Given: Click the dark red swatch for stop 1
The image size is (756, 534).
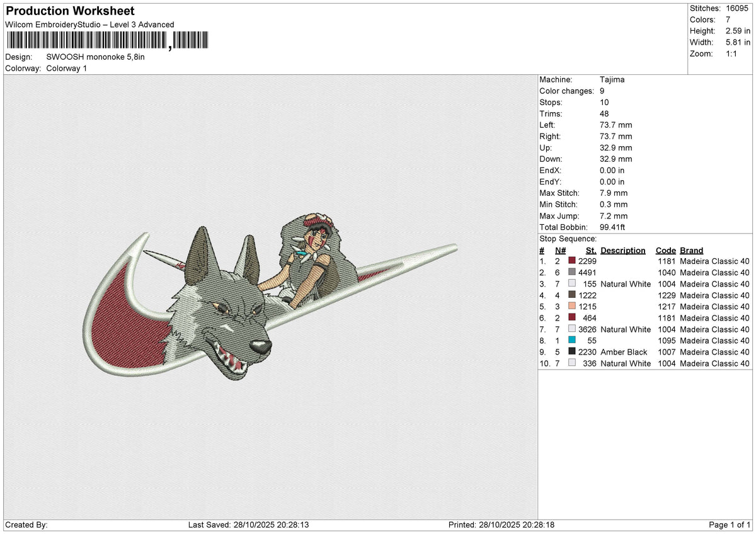Looking at the screenshot, I should (572, 261).
